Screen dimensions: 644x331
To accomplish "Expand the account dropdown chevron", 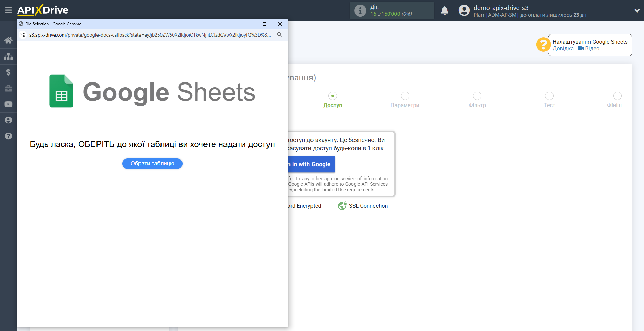I will point(637,10).
